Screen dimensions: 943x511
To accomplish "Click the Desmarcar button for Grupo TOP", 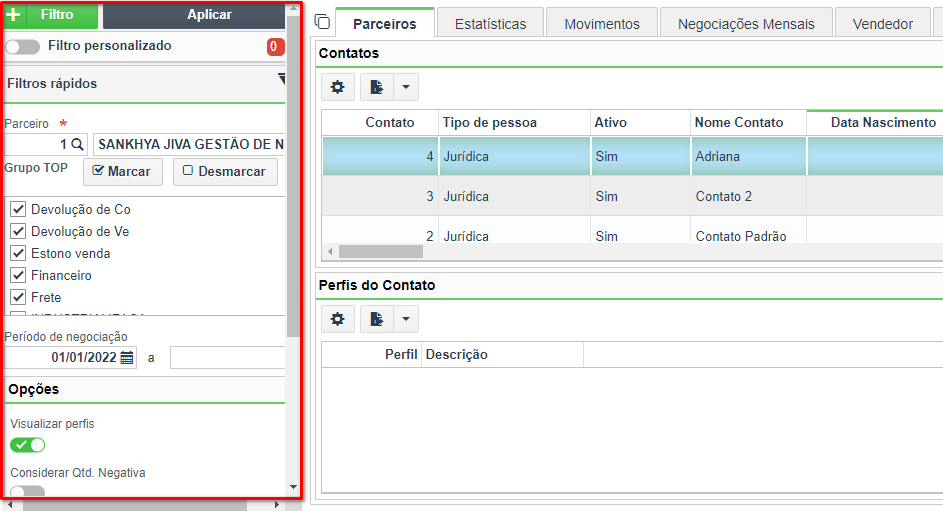I will (226, 171).
